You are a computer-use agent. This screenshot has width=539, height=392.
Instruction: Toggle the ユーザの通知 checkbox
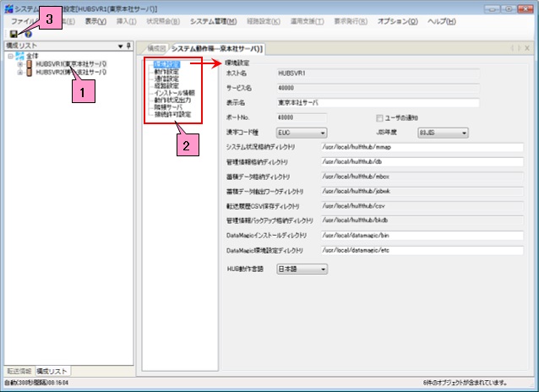click(379, 117)
